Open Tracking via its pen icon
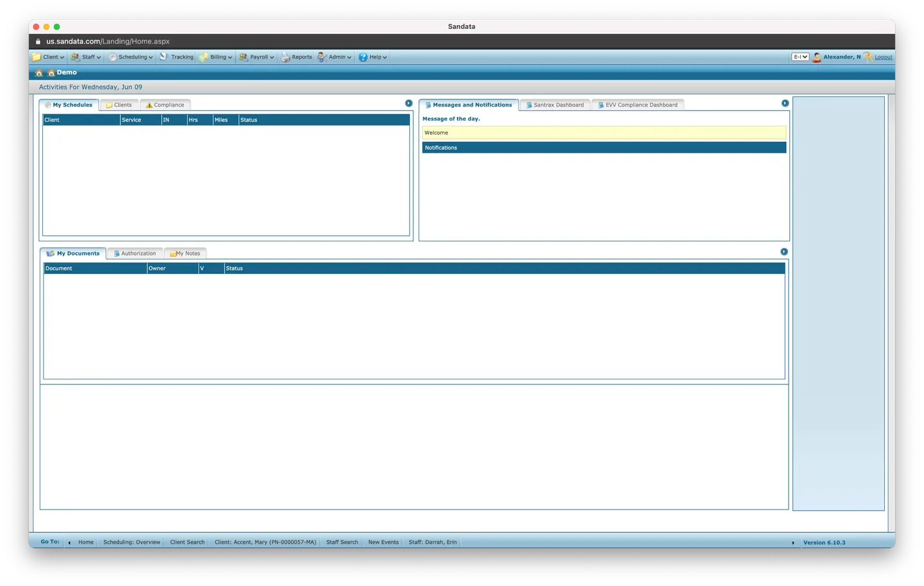Screen dimensions: 924x586 click(x=164, y=56)
